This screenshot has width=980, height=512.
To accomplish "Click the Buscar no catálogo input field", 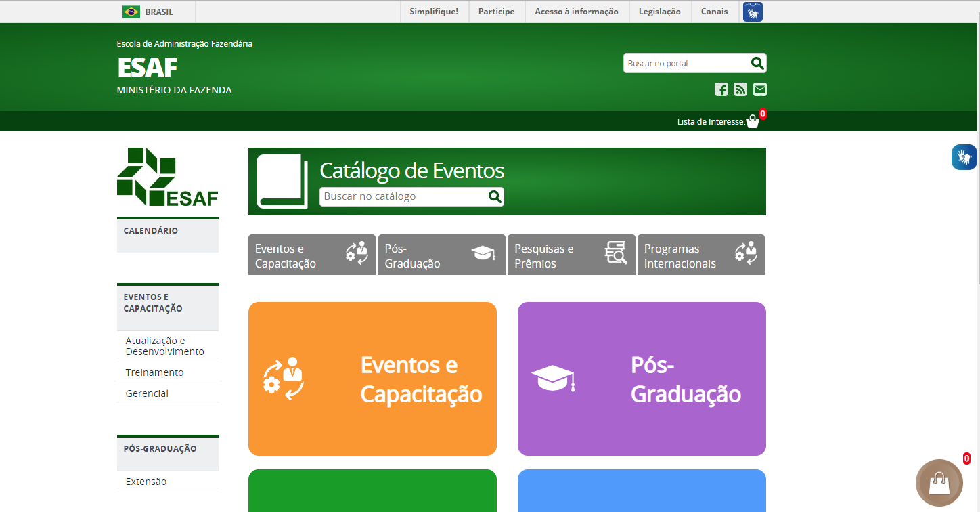I will pos(403,197).
